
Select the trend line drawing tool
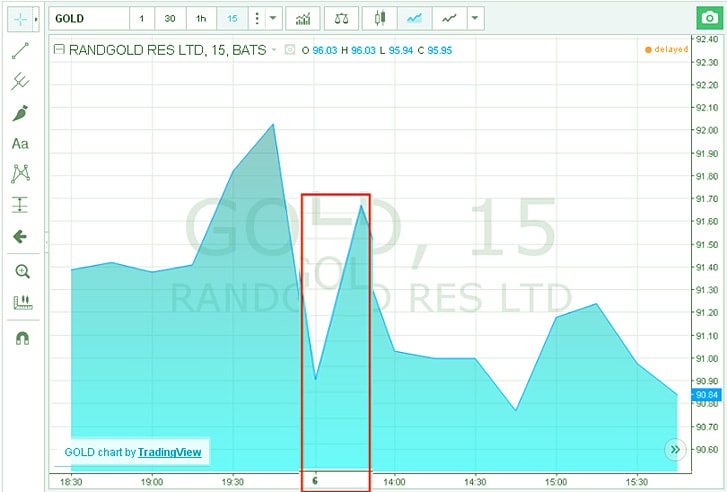20,52
